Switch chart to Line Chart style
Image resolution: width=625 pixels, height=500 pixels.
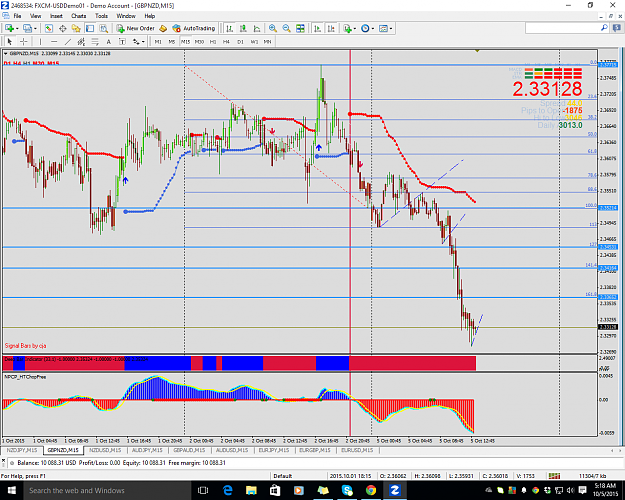point(257,28)
